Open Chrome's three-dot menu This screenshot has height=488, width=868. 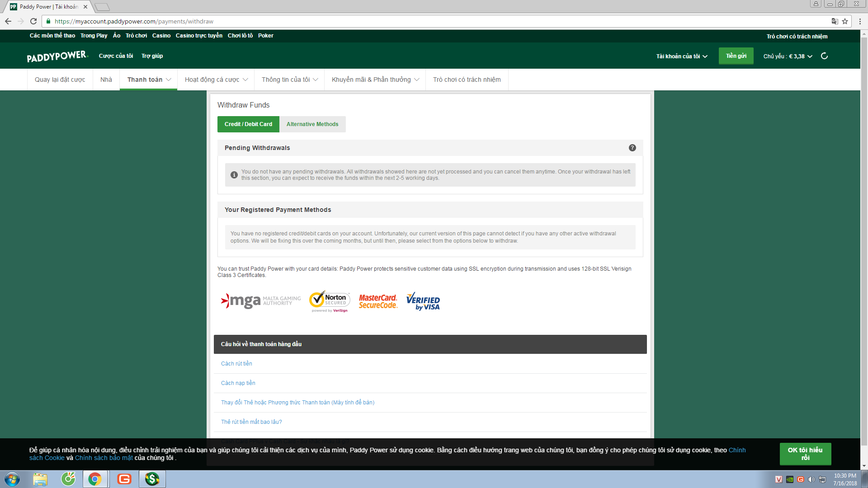click(x=860, y=21)
